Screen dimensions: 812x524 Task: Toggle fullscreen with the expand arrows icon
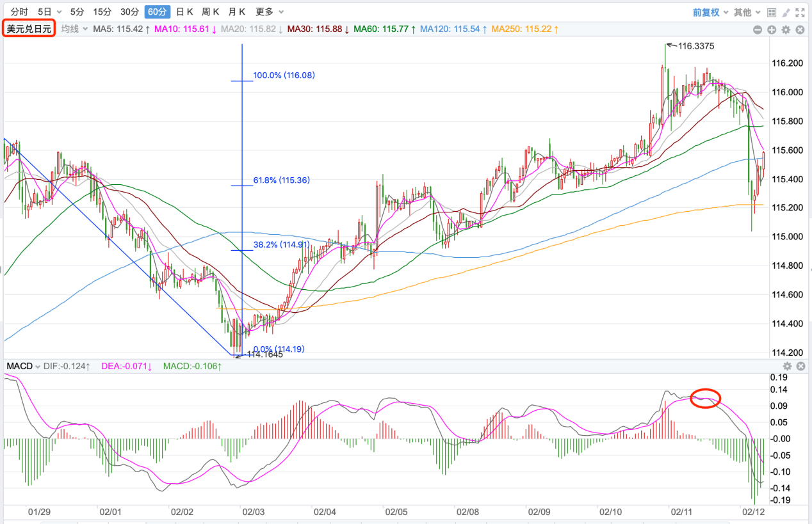800,12
